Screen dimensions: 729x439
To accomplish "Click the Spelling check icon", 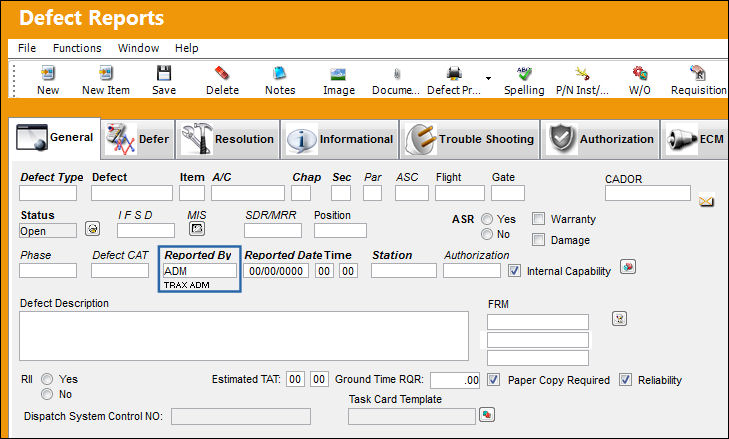I will coord(524,73).
